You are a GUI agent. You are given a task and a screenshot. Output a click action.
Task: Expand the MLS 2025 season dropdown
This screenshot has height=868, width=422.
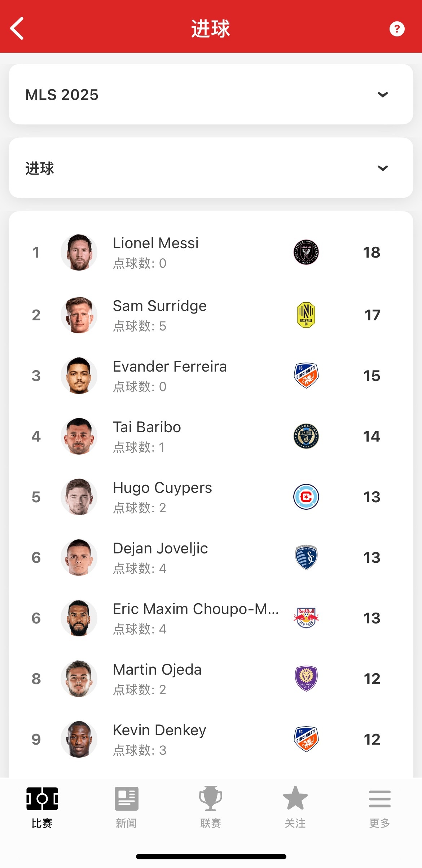(x=211, y=95)
